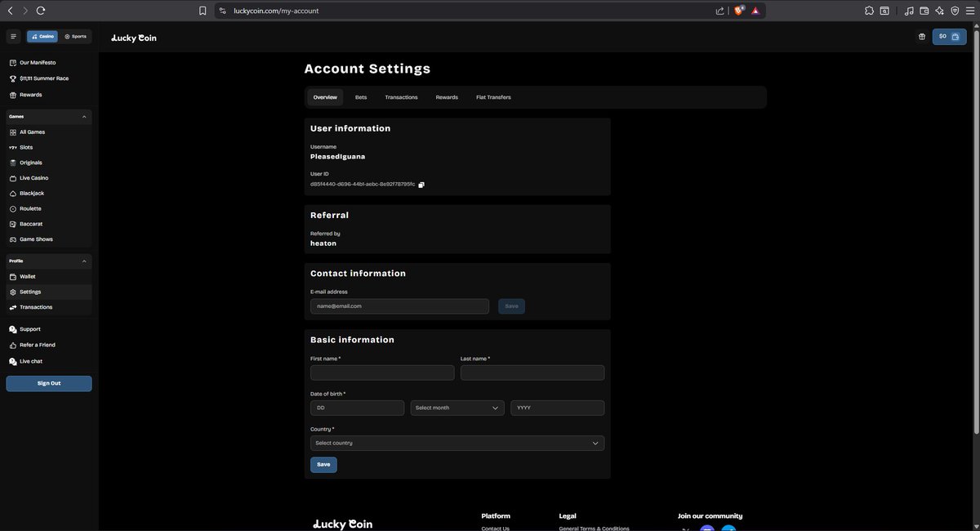Viewport: 980px width, 531px height.
Task: Click the PleasedIguana username text
Action: click(338, 156)
